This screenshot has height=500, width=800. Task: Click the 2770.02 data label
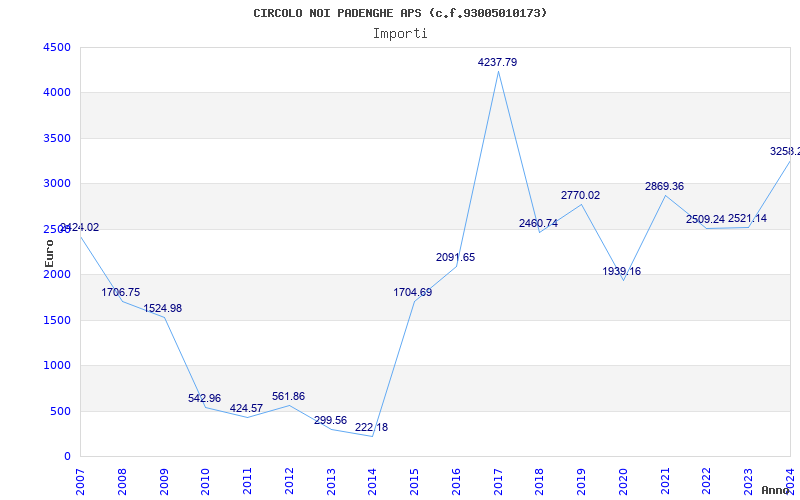tap(581, 195)
